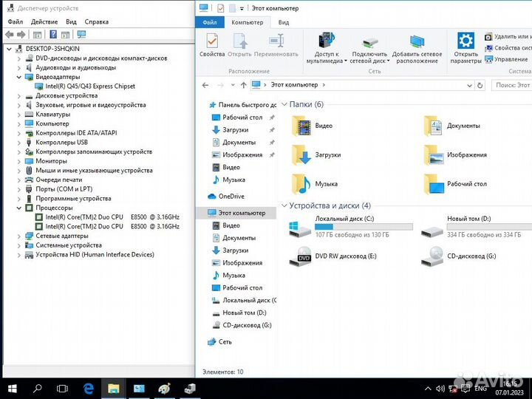The height and width of the screenshot is (399, 532).
Task: Select Локальный диск (C:) drive
Action: pos(350,227)
